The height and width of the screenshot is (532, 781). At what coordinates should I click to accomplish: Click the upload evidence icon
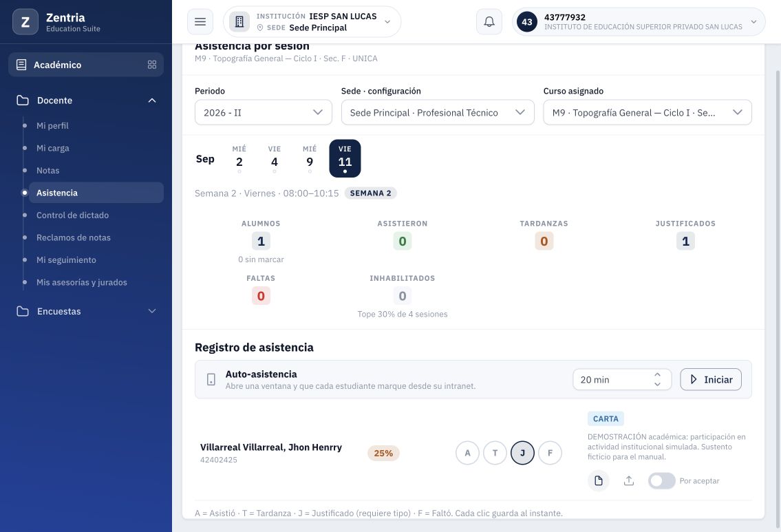click(629, 480)
